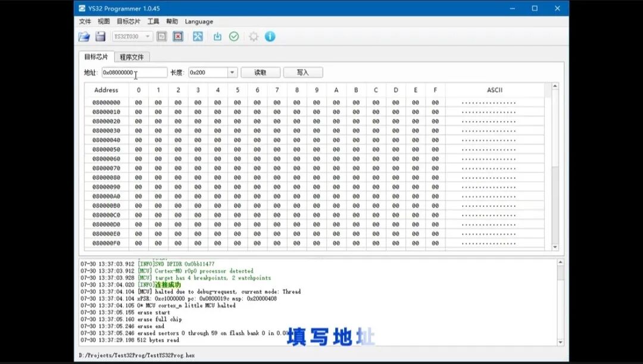Image resolution: width=643 pixels, height=364 pixels.
Task: Click log line 'erase start'
Action: coord(154,312)
